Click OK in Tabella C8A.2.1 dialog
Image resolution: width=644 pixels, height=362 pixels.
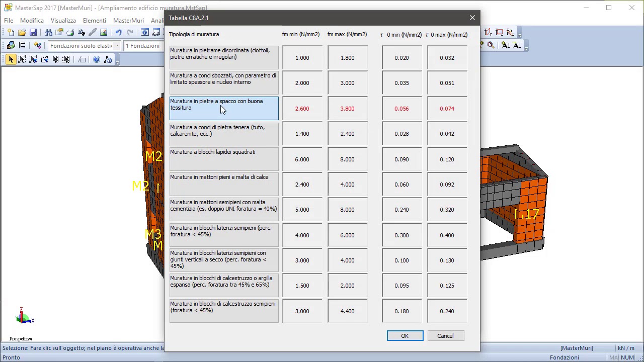point(405,336)
